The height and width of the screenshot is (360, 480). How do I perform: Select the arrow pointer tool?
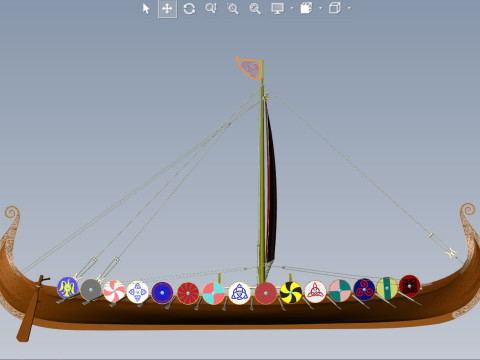pyautogui.click(x=146, y=8)
